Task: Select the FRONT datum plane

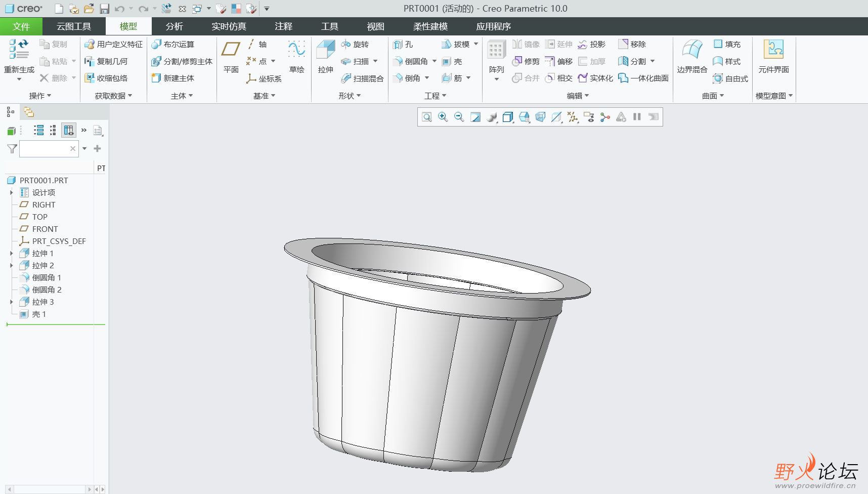Action: tap(38, 229)
